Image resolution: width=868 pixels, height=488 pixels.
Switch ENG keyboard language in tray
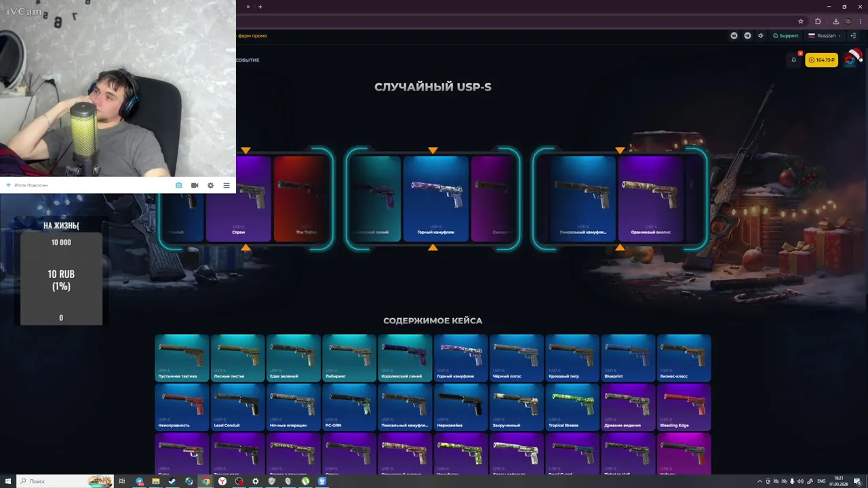pos(821,481)
